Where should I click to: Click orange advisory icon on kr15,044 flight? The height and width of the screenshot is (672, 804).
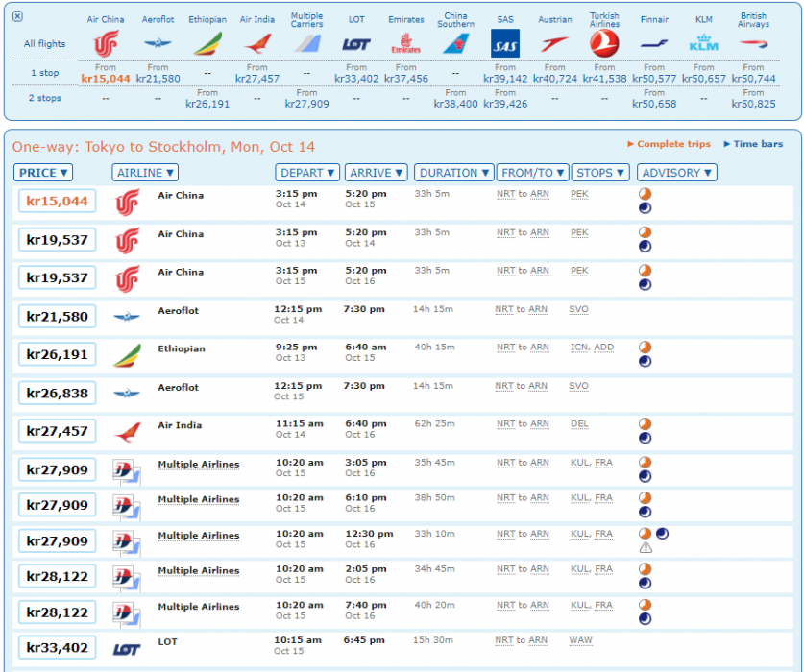coord(646,194)
